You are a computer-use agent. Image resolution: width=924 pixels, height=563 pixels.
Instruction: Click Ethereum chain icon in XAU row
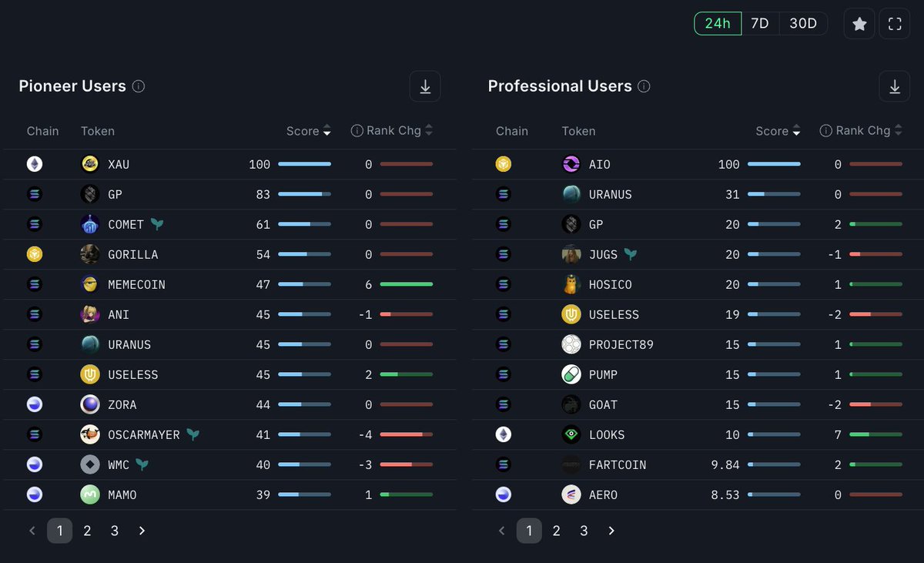pos(35,164)
